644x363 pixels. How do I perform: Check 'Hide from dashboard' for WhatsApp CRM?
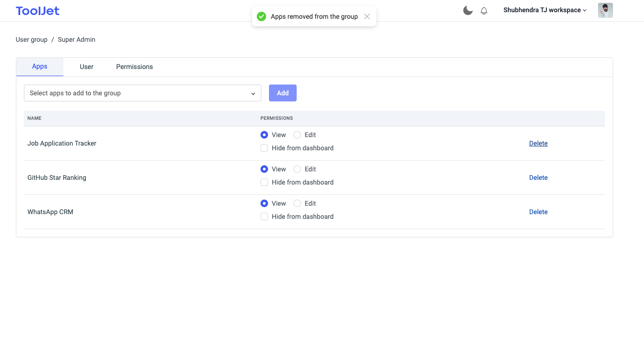point(264,216)
